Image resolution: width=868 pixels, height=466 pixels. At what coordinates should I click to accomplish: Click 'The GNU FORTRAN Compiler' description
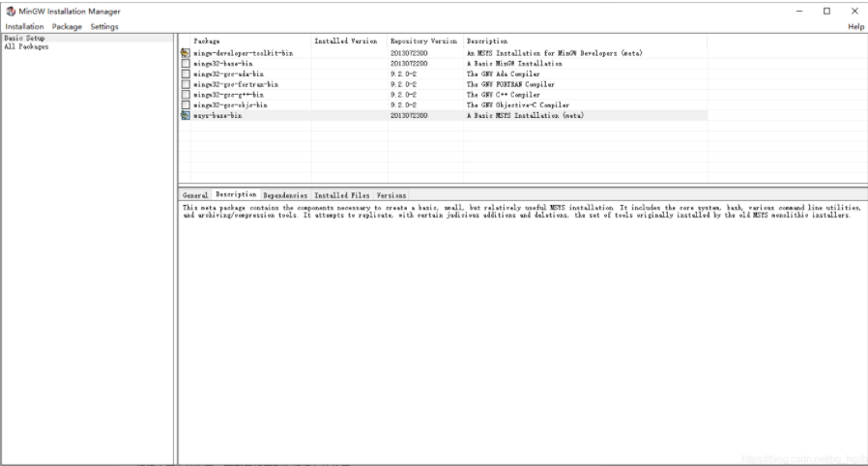(510, 85)
